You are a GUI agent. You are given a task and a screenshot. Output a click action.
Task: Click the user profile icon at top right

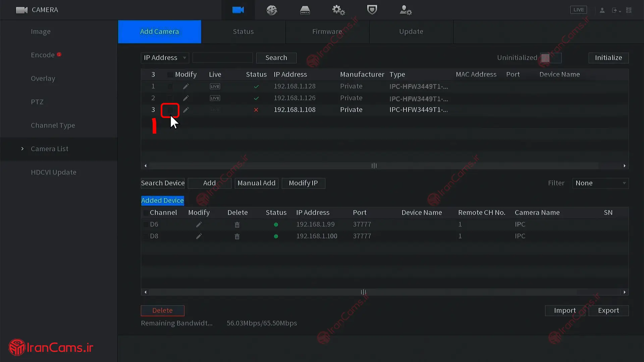602,10
